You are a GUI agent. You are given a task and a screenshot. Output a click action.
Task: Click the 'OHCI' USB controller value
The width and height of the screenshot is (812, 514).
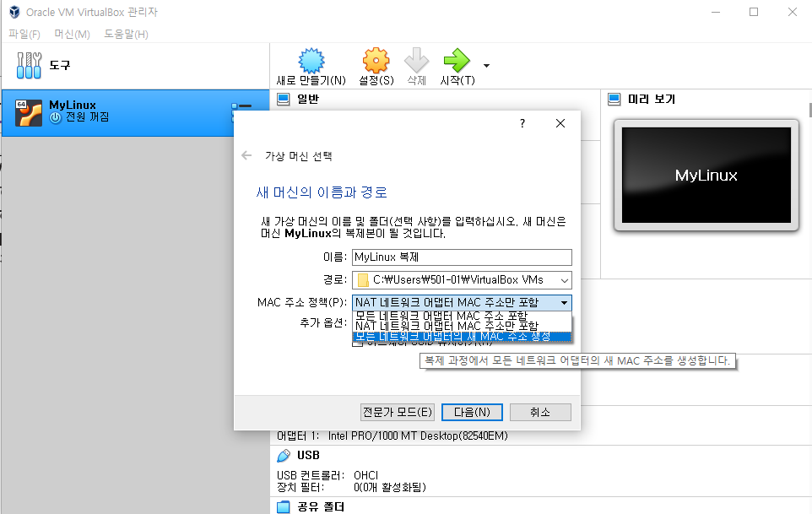(366, 475)
